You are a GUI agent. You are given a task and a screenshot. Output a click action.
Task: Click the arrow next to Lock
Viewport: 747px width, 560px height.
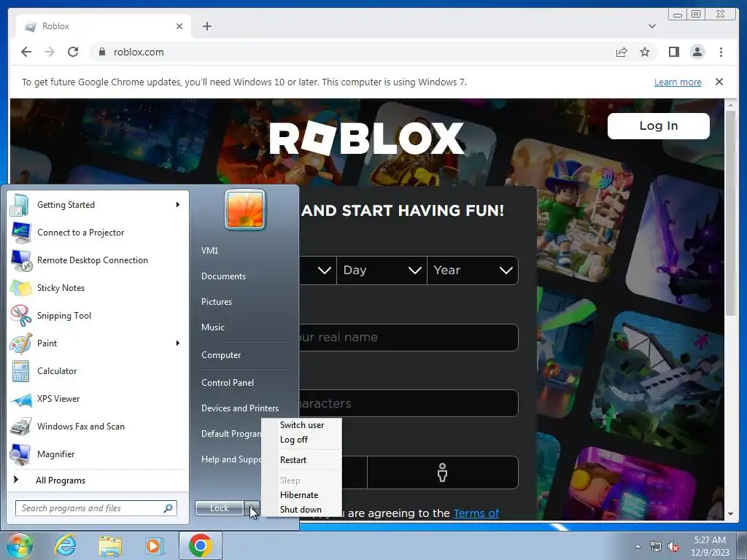252,508
